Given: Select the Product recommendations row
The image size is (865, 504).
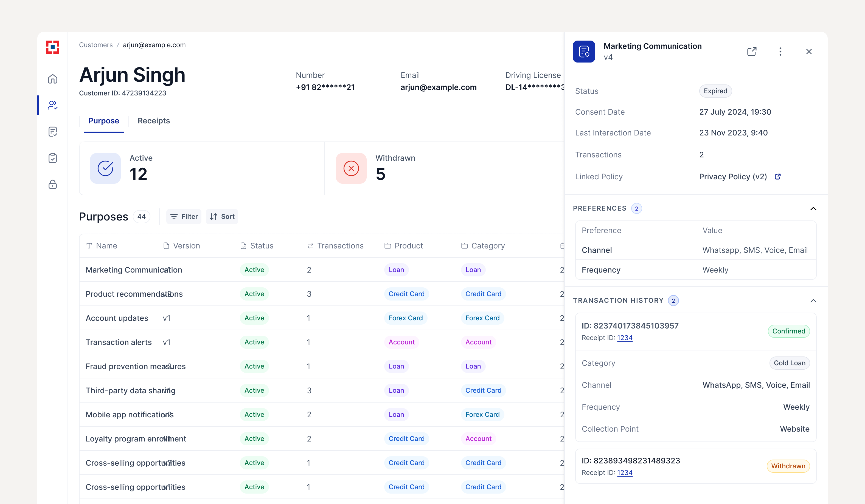Looking at the screenshot, I should 322,294.
